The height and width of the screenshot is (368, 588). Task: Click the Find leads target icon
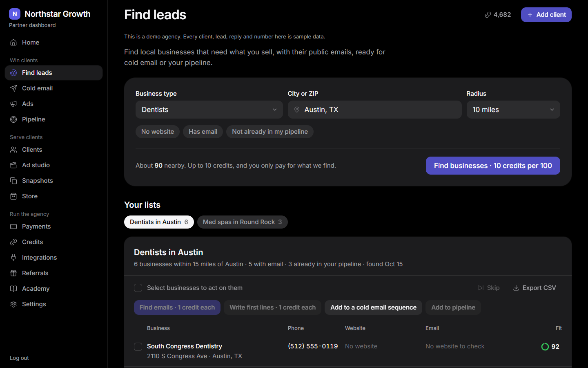(x=13, y=73)
